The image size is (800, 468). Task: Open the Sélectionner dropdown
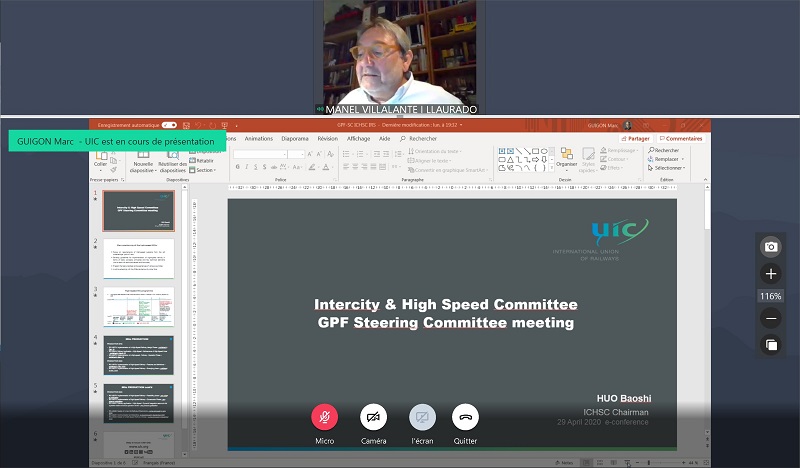[666, 168]
